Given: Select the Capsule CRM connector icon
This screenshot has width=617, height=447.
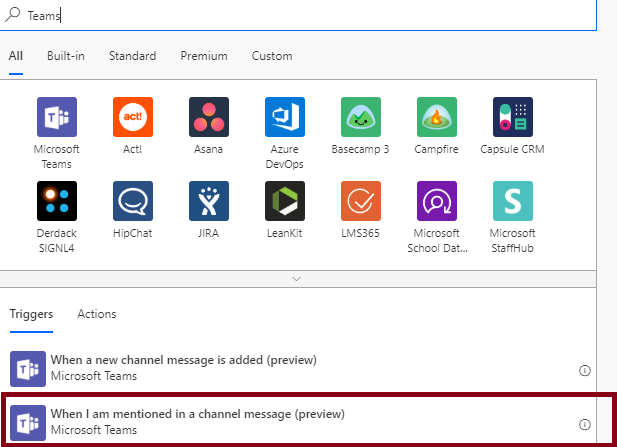Looking at the screenshot, I should coord(512,117).
